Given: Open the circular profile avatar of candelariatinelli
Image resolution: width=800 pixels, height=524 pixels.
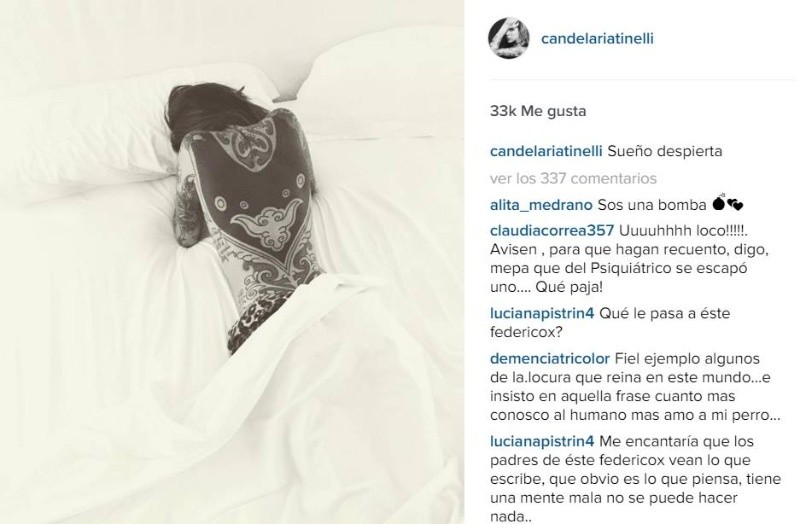Looking at the screenshot, I should [x=509, y=38].
